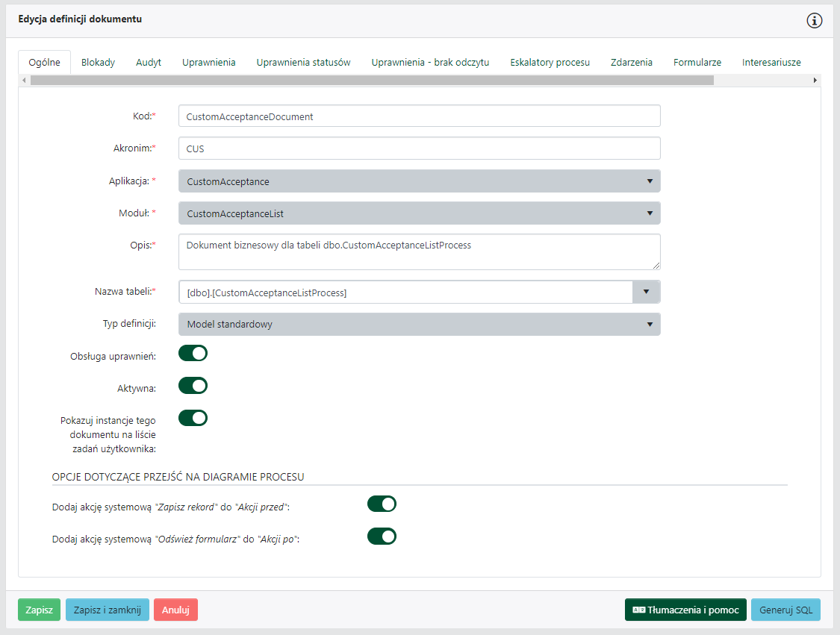The height and width of the screenshot is (635, 840).
Task: Go to the Uprawnienia statusów tab
Action: coord(303,63)
